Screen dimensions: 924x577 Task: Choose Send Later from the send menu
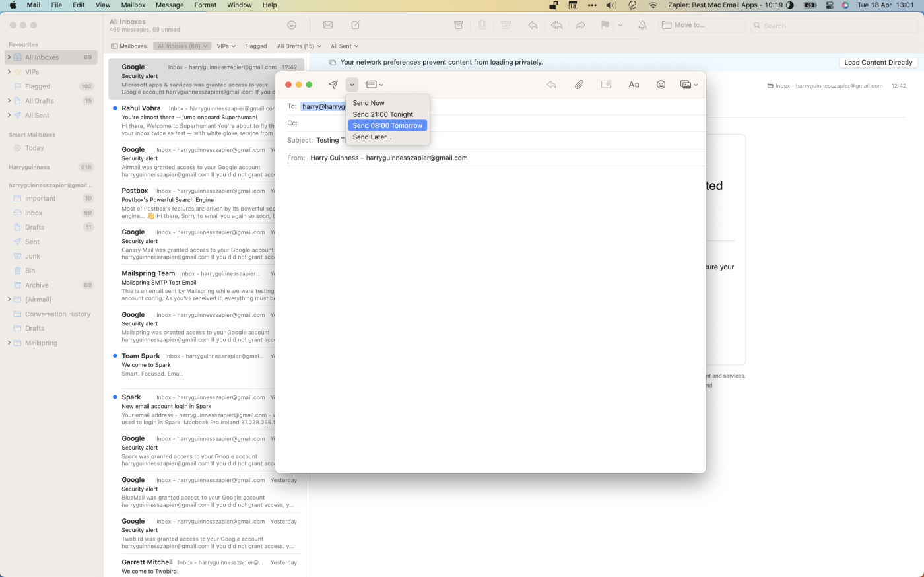(372, 137)
